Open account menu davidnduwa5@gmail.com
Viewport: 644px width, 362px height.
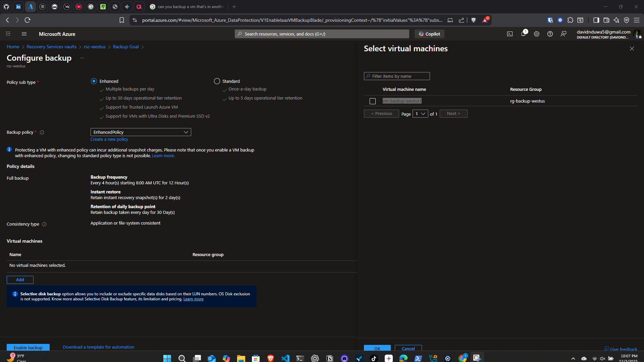608,34
